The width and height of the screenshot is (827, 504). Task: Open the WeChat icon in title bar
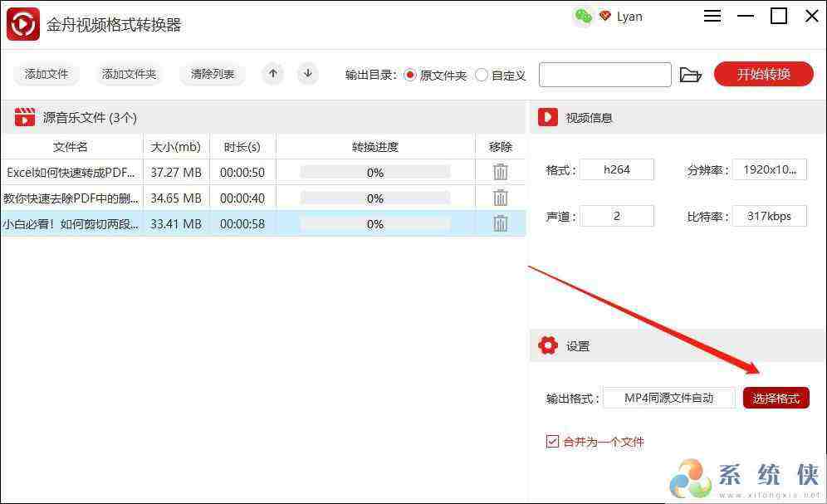tap(584, 17)
